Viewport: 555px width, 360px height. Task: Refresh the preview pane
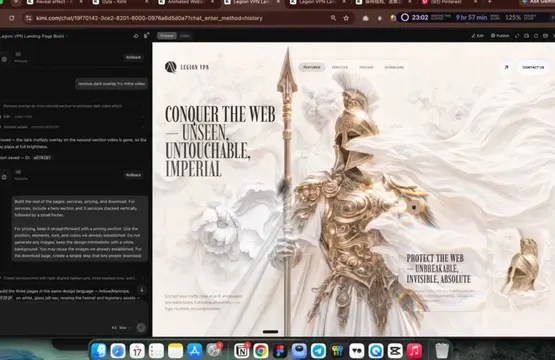coord(536,36)
